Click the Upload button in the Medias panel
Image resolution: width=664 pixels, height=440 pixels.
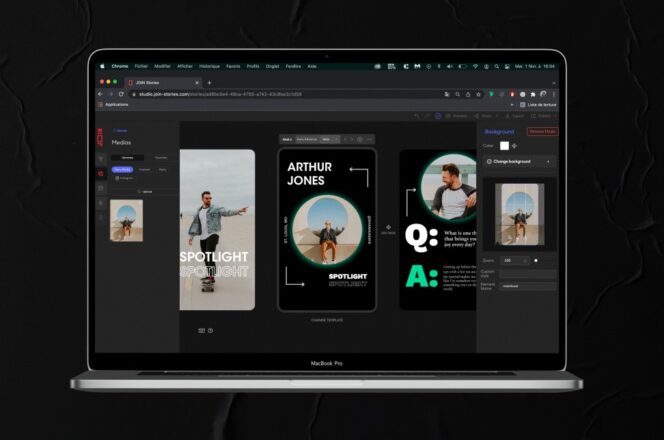point(145,192)
